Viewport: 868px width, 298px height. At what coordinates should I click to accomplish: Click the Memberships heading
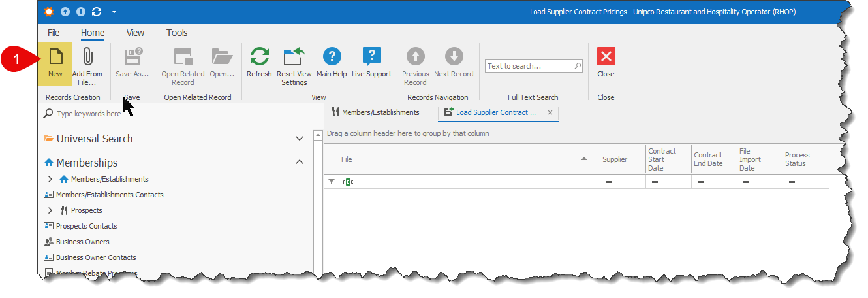click(87, 163)
